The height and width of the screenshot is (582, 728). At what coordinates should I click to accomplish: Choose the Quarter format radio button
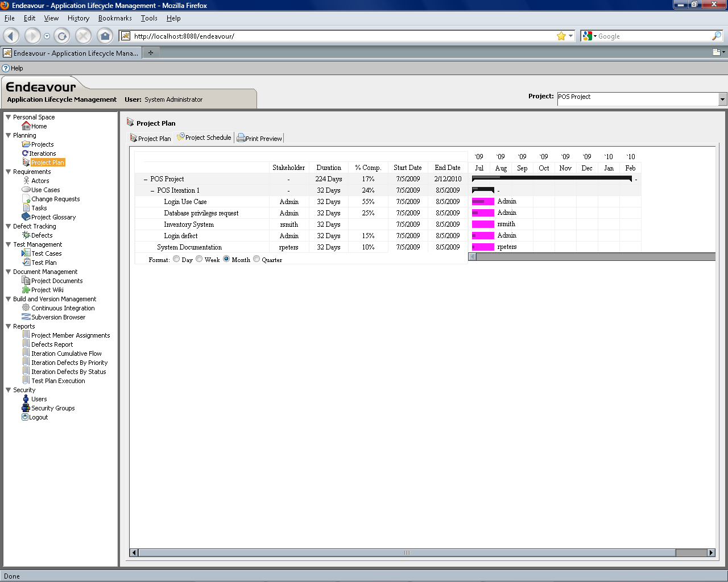pyautogui.click(x=257, y=259)
